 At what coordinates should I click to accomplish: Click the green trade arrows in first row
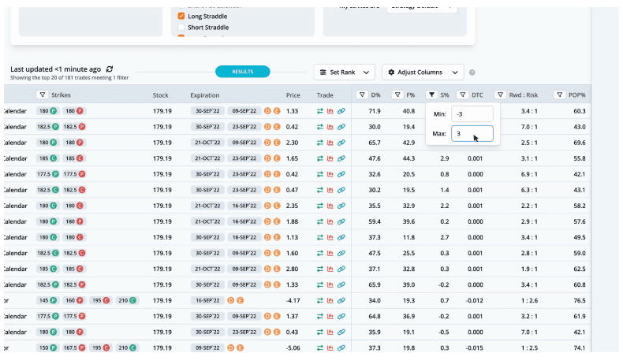point(321,111)
